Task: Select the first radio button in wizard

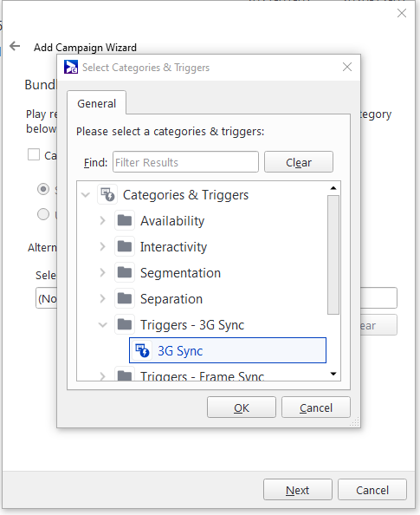Action: tap(43, 189)
